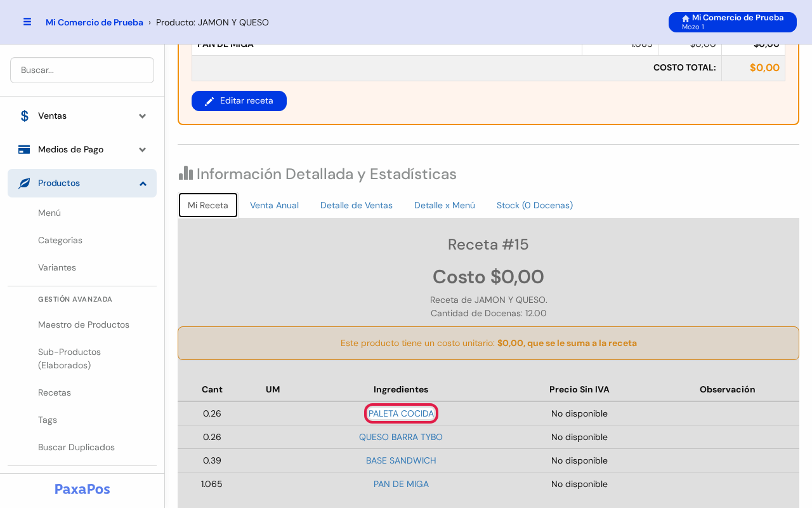Open the Recetas sidebar item
The height and width of the screenshot is (508, 812).
(55, 392)
